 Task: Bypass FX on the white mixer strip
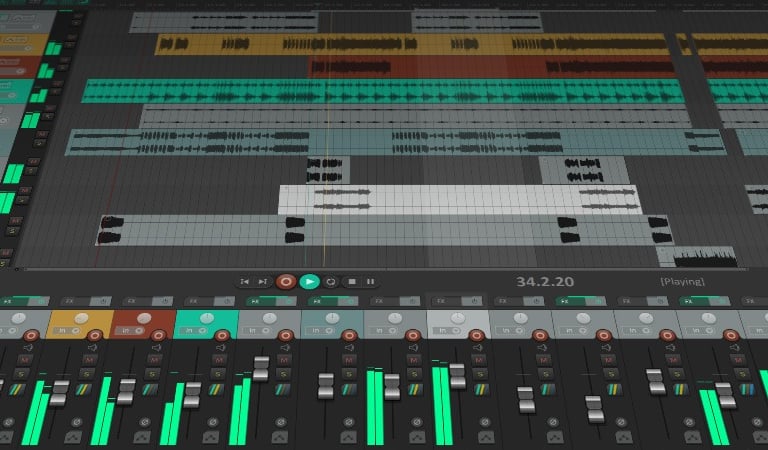[x=472, y=301]
